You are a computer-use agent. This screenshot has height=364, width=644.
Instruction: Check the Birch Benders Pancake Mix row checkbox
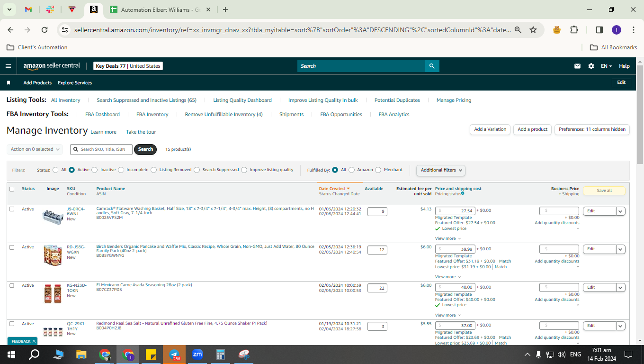(12, 247)
